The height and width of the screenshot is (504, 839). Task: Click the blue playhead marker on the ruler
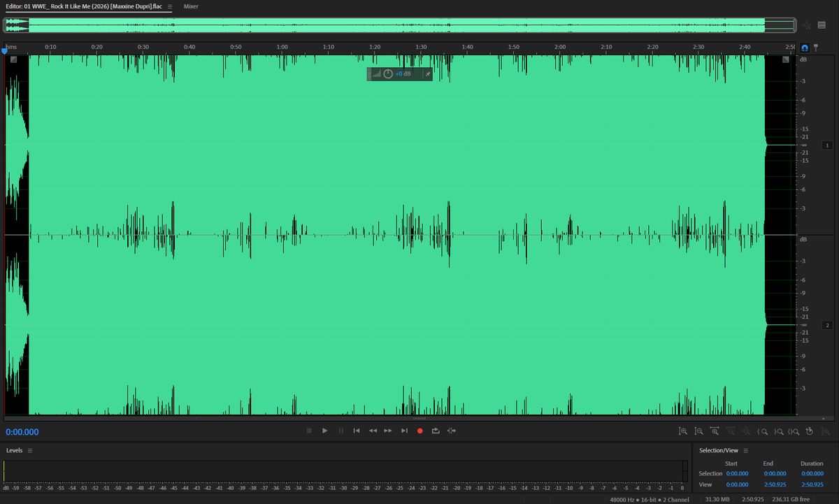pos(5,50)
